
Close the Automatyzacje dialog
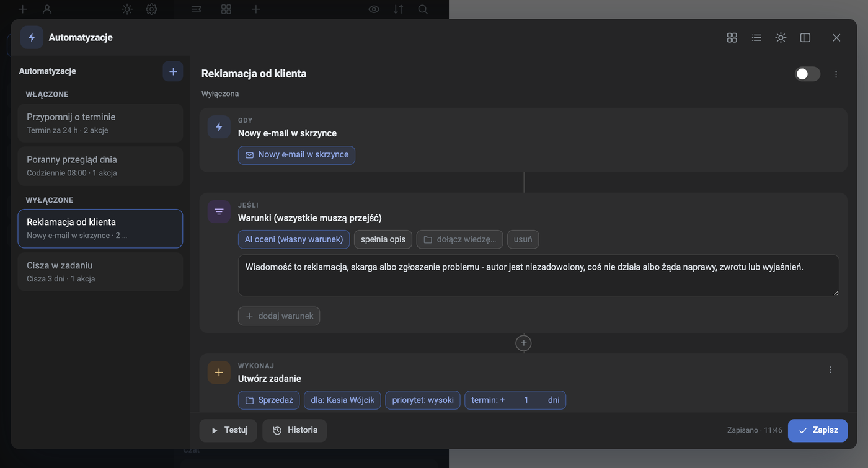point(836,38)
